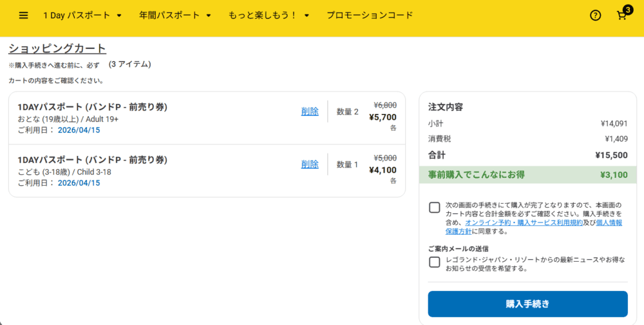This screenshot has width=644, height=325.
Task: Check the terms agreement checkbox
Action: click(x=435, y=208)
